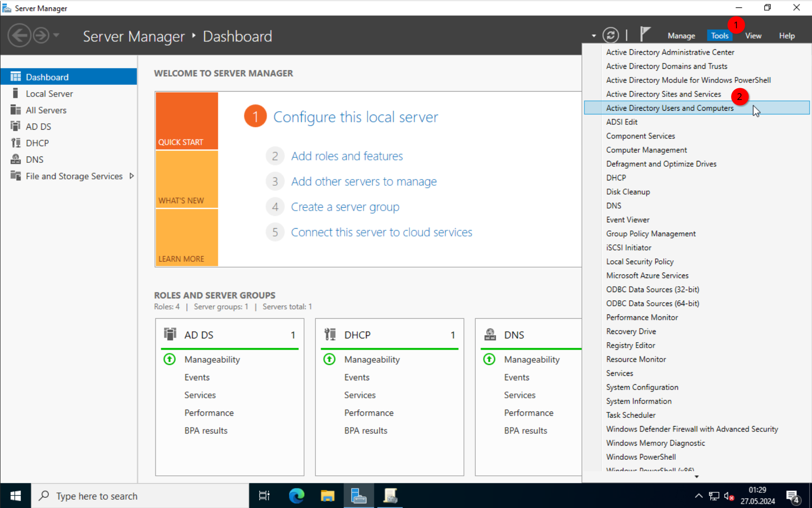Click green Manageability status icon in DHCP tile

(329, 359)
